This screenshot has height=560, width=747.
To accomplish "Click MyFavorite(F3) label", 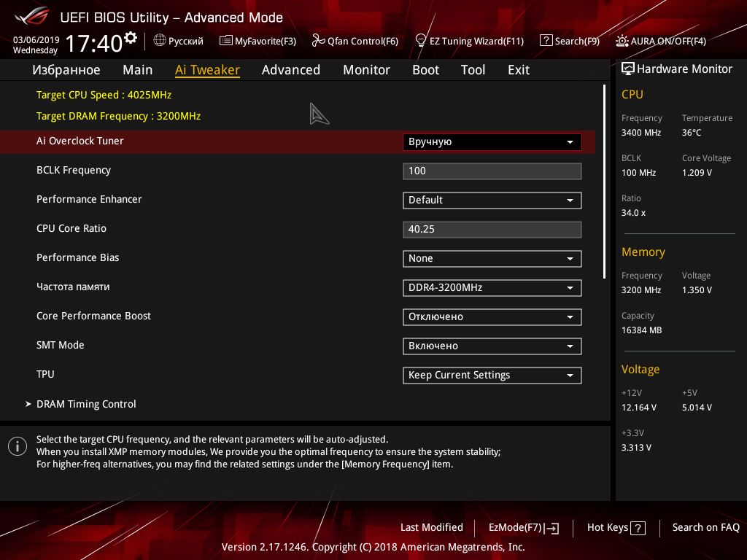I will click(266, 41).
